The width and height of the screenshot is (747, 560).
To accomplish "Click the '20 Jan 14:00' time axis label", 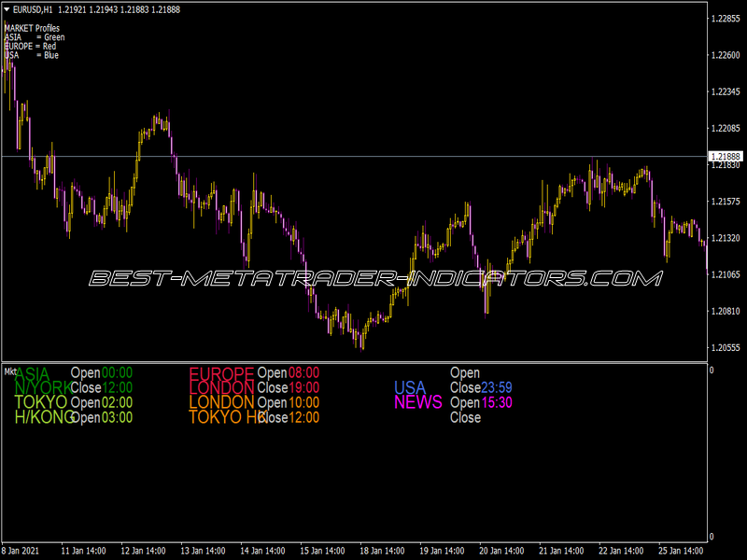I will [501, 551].
